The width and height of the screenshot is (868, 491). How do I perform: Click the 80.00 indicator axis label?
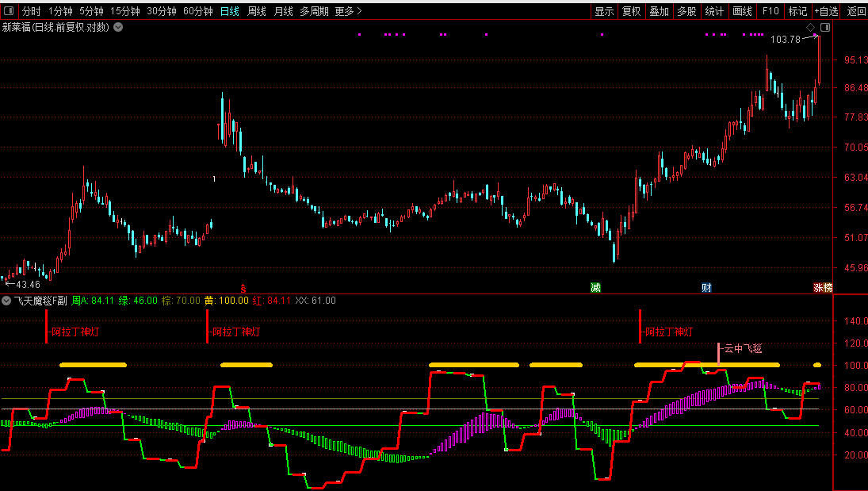(856, 388)
